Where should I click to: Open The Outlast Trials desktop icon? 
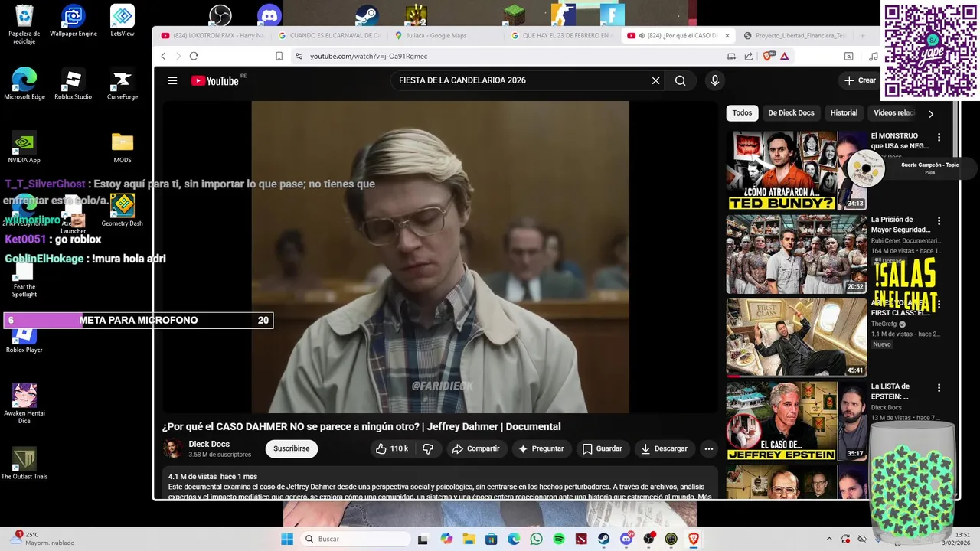24,464
